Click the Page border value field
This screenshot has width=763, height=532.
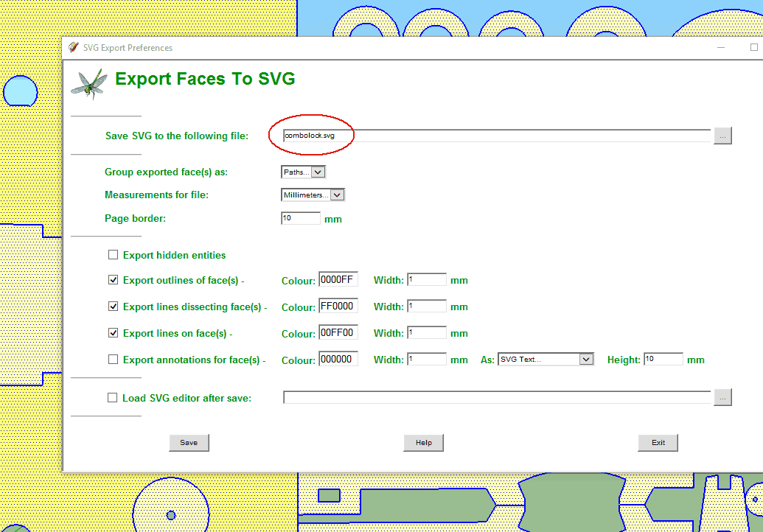click(300, 219)
